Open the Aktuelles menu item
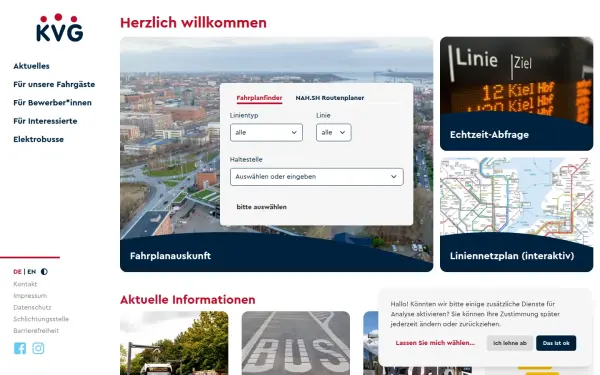Screen dimensions: 600x375 coord(31,66)
